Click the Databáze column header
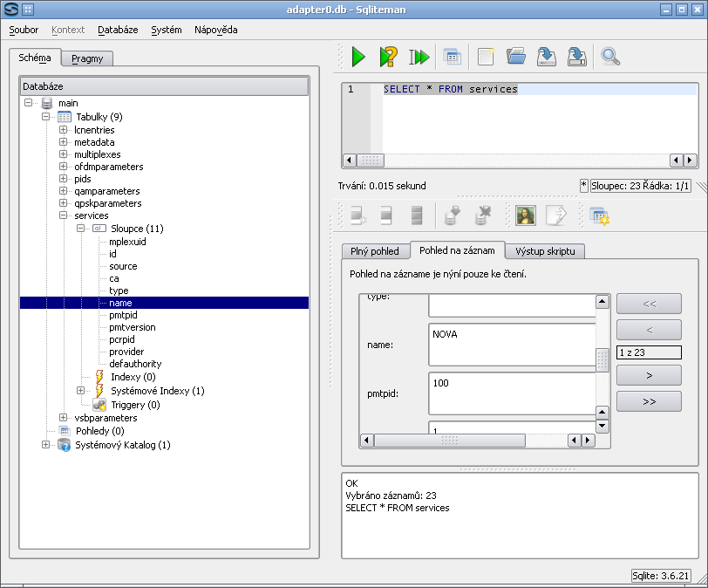 point(164,86)
